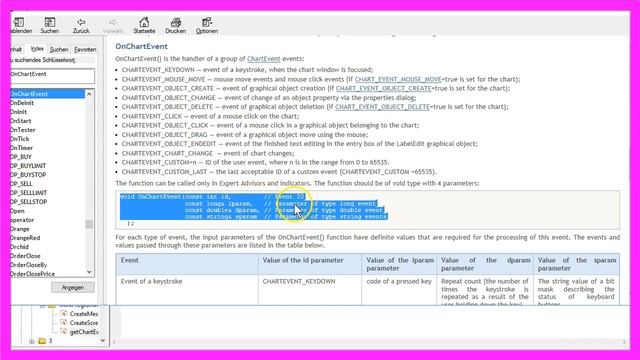The image size is (640, 360).
Task: Open the Inhalt tab
Action: (16, 49)
